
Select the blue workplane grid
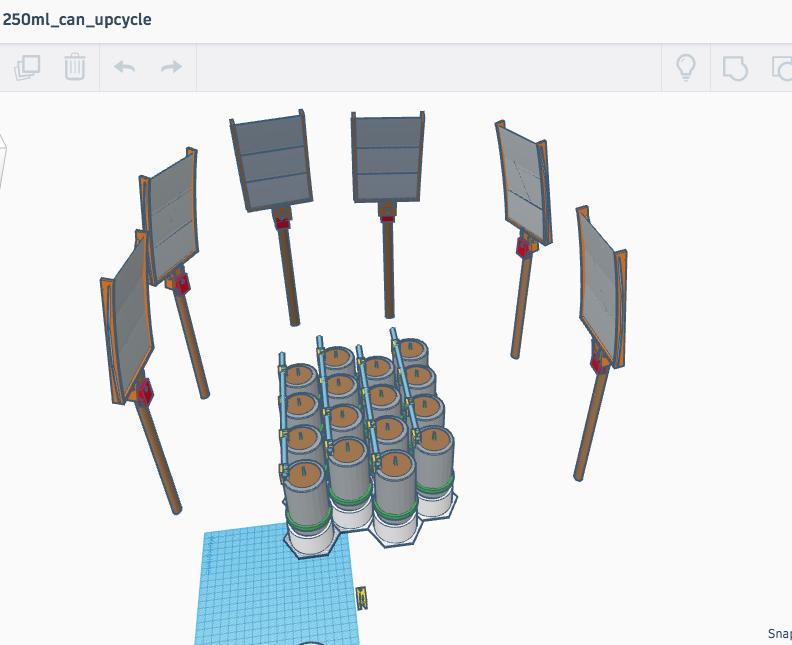pos(275,586)
